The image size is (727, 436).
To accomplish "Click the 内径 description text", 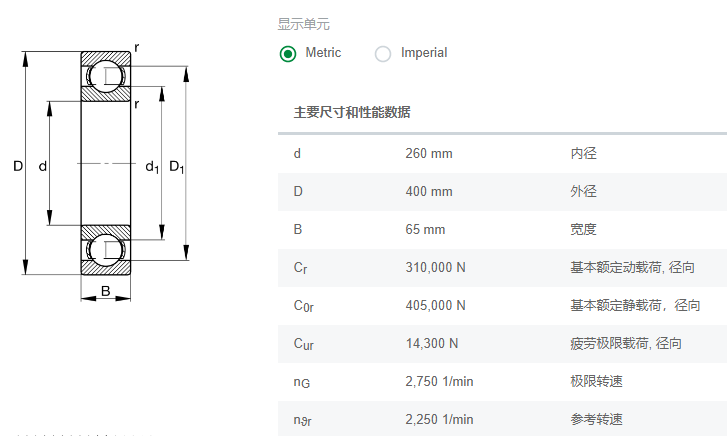I will click(583, 154).
